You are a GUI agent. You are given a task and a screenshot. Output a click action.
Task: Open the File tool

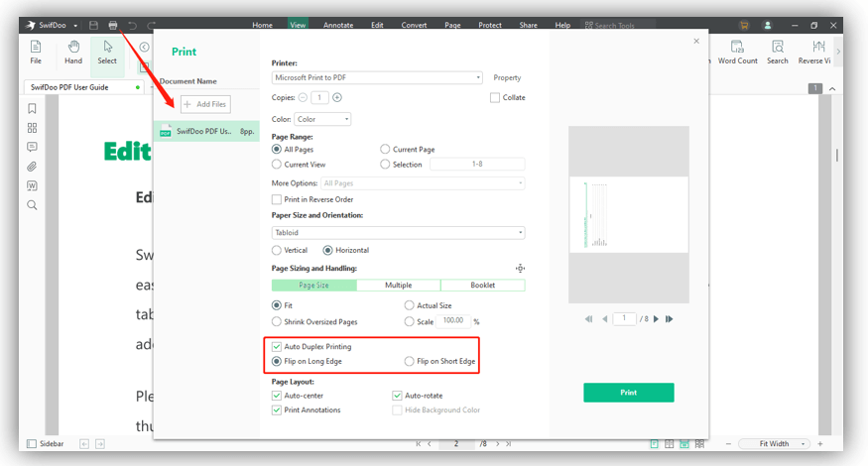tap(36, 53)
